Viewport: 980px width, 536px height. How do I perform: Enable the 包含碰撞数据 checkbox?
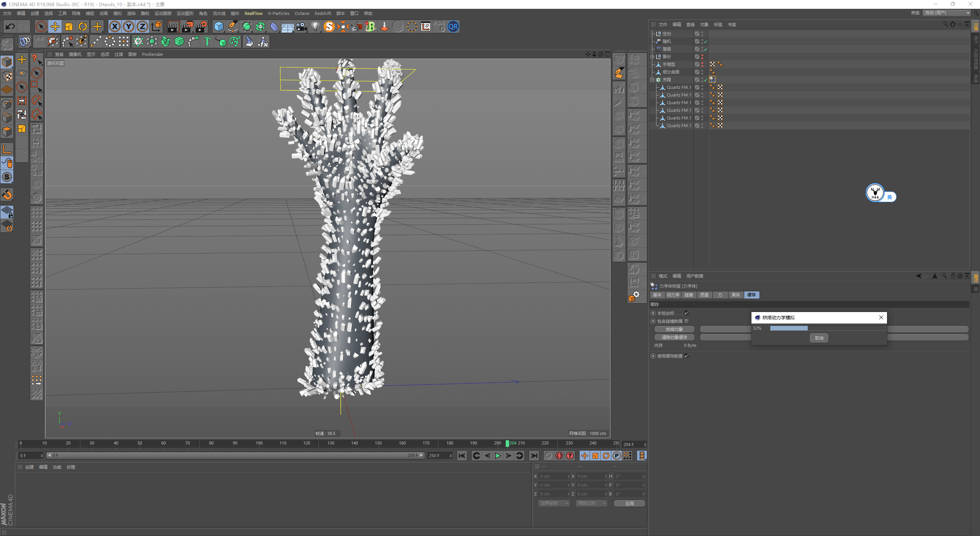[686, 321]
